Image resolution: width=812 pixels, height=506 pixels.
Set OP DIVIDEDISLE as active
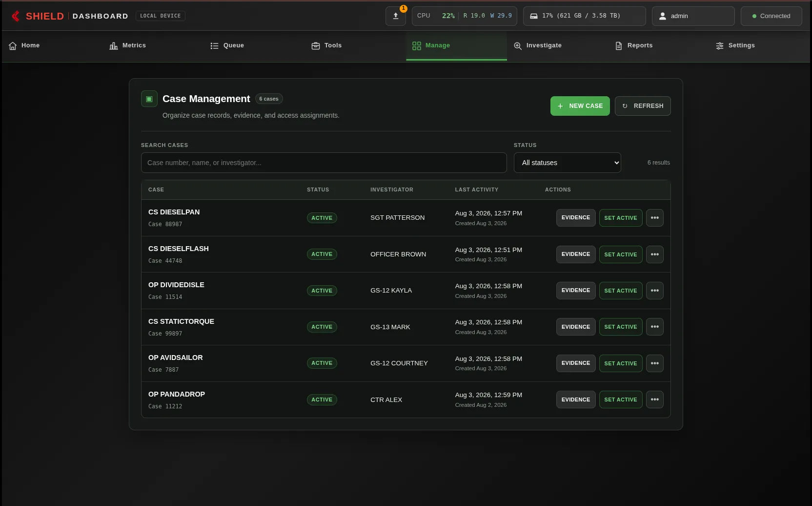pos(621,291)
